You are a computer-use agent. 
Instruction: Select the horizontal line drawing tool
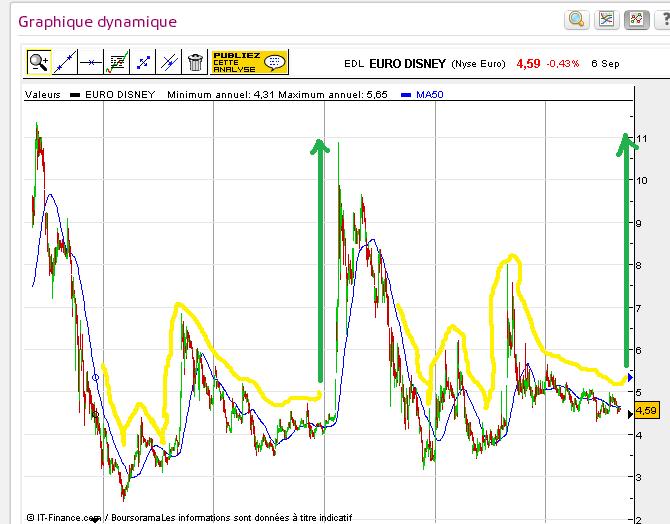tap(91, 62)
